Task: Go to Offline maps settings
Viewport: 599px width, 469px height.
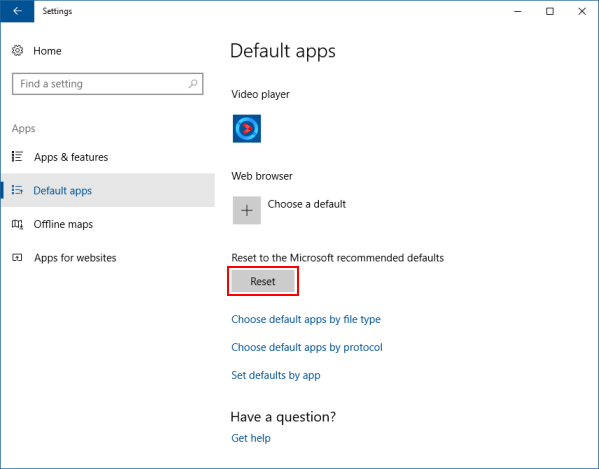Action: click(63, 224)
